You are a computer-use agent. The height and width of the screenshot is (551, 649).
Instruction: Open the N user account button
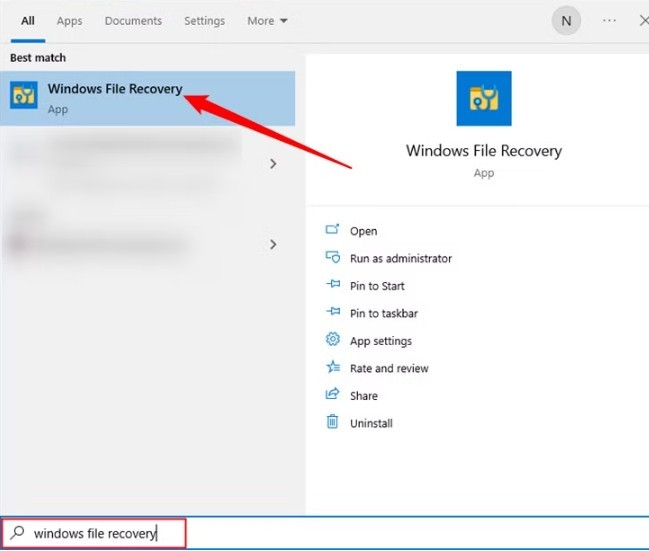[x=567, y=21]
